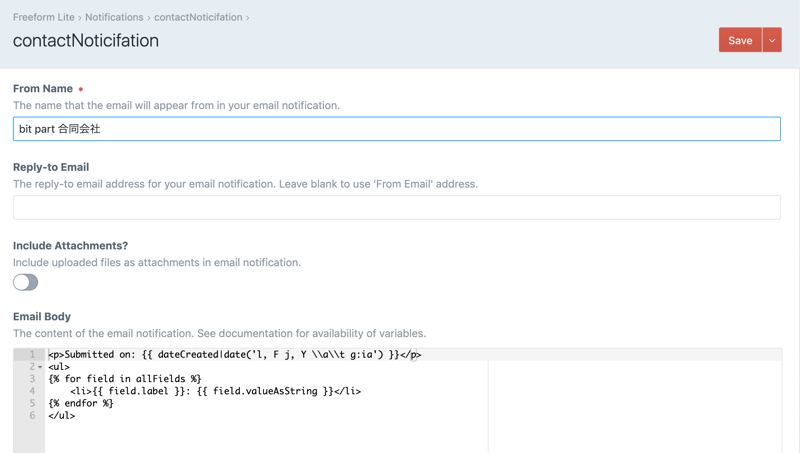Click line number 4 in the code gutter
Image resolution: width=800 pixels, height=453 pixels.
(31, 391)
